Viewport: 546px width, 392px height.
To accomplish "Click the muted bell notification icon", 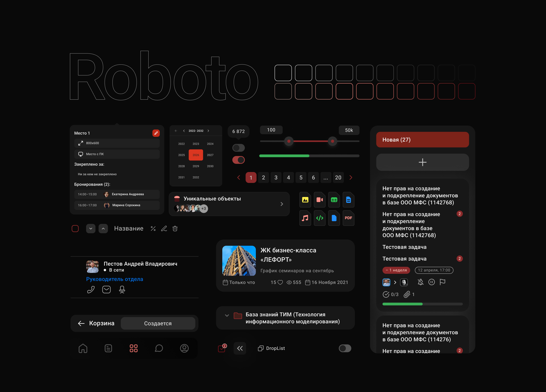I will (420, 282).
